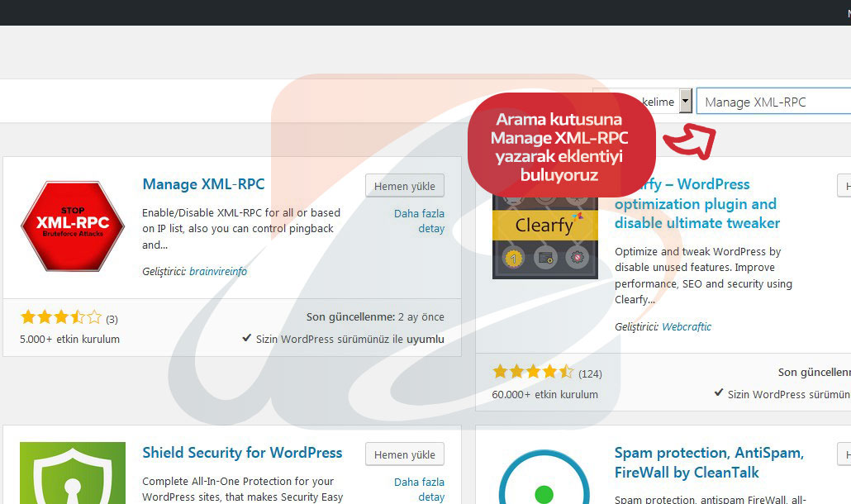851x504 pixels.
Task: Click the CleanTalk spam protection circle icon
Action: [544, 478]
